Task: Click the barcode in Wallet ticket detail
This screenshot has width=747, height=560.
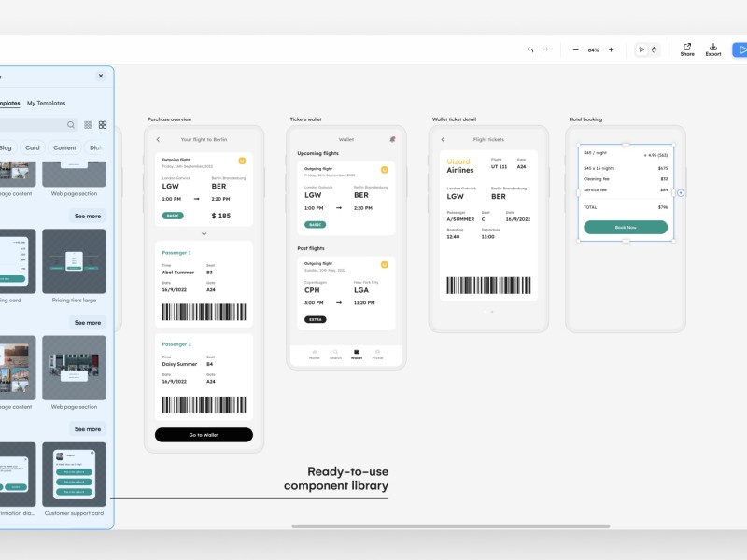Action: 488,286
